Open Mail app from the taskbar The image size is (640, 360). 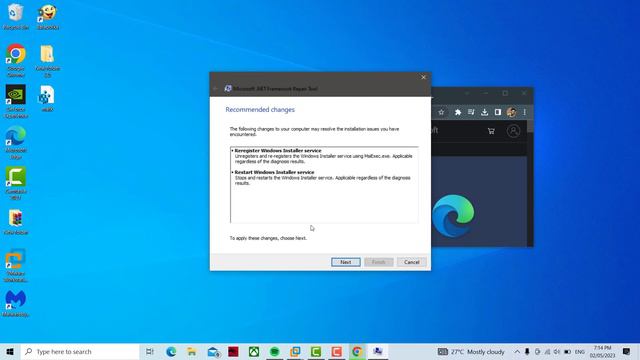213,351
